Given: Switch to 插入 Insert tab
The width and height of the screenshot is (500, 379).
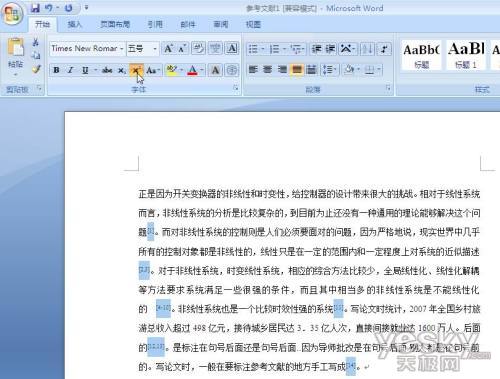Looking at the screenshot, I should (74, 24).
